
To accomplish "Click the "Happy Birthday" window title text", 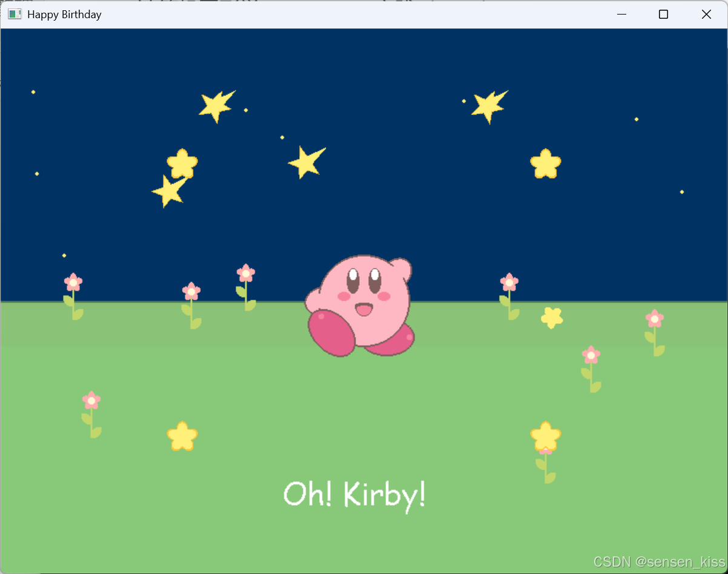I will coord(64,14).
